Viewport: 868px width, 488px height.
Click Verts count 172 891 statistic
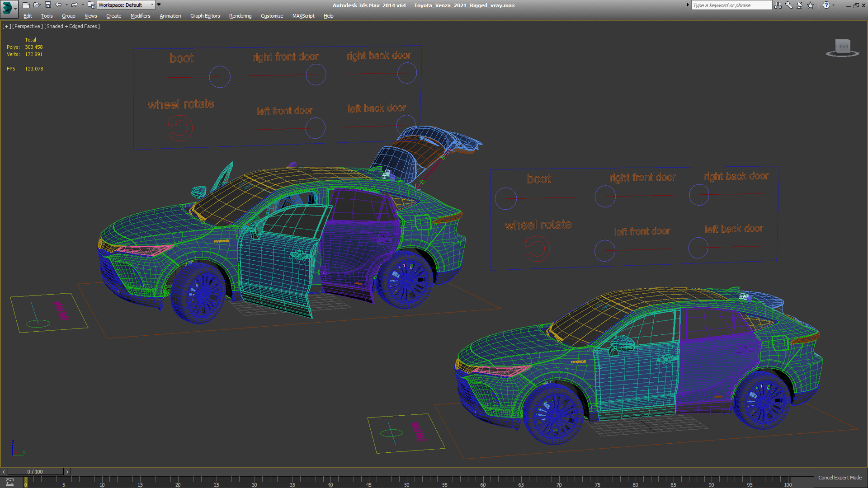click(x=34, y=54)
